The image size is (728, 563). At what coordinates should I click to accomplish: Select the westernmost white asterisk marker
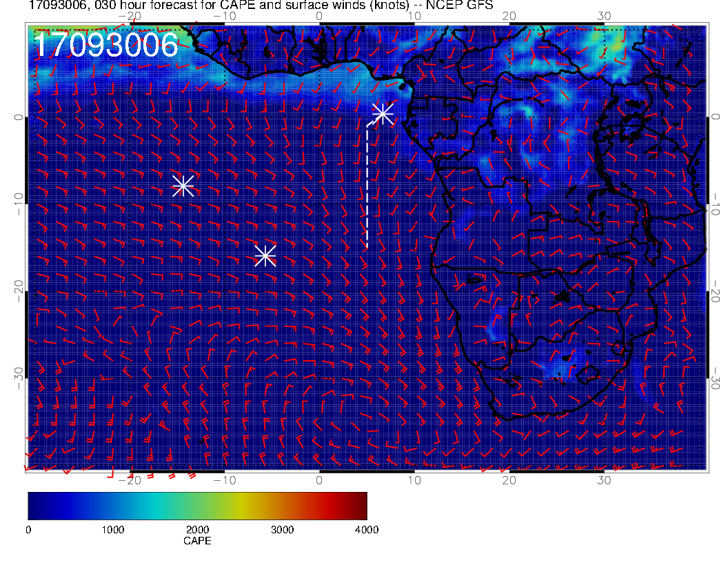(183, 186)
